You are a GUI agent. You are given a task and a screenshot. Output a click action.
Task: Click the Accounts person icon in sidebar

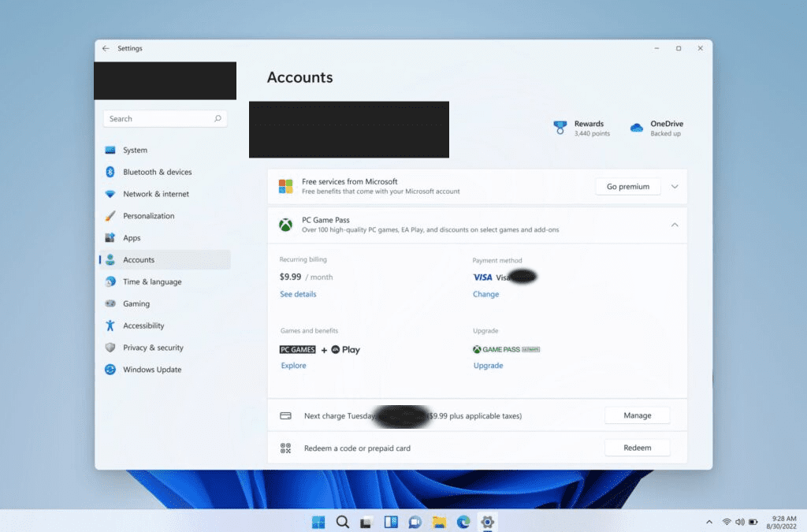(x=110, y=260)
